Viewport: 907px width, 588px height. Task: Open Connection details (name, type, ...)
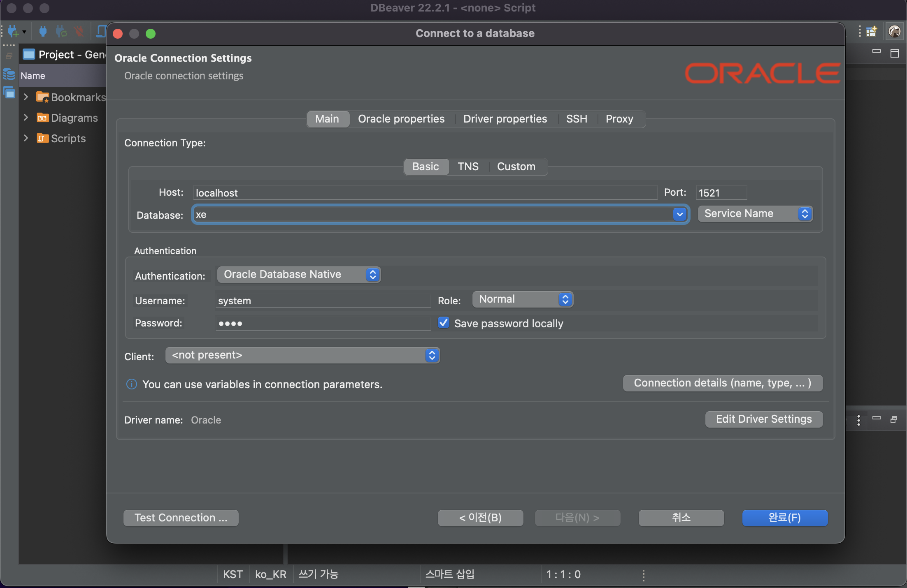point(723,383)
